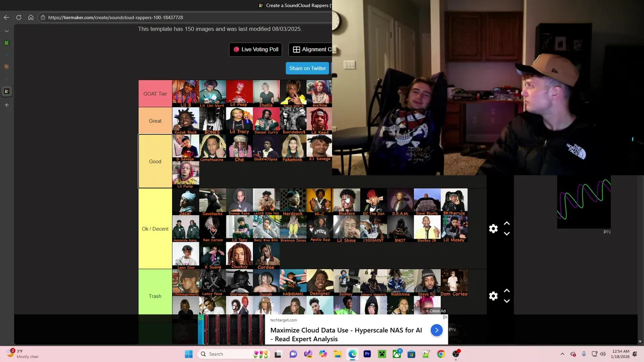Image resolution: width=644 pixels, height=362 pixels.
Task: Select the Cordae image
Action: [x=266, y=256]
